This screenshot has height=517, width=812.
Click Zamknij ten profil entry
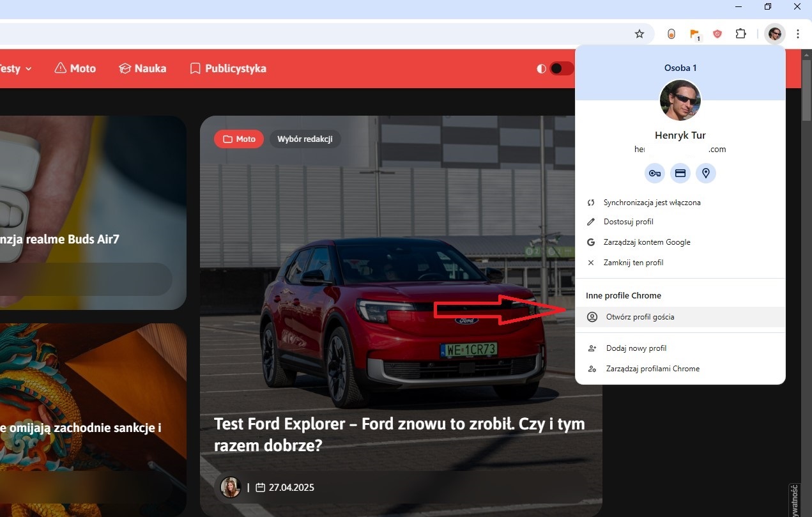pyautogui.click(x=633, y=262)
